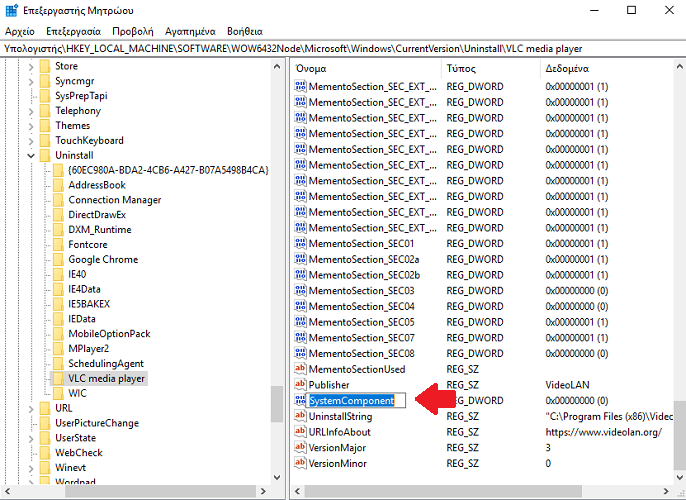This screenshot has width=686, height=500.
Task: Select the SchedulingAgent key
Action: pos(106,364)
